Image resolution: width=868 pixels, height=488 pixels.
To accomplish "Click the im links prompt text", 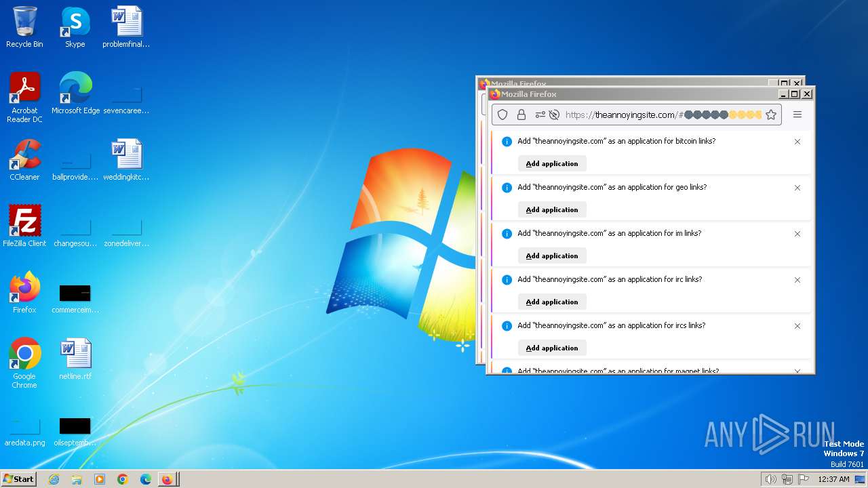I will 610,233.
